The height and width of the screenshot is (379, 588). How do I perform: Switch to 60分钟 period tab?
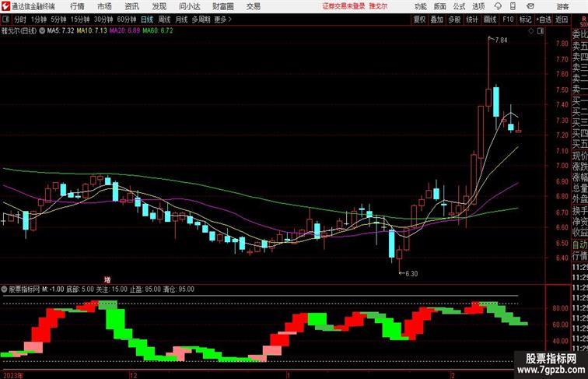[x=127, y=19]
